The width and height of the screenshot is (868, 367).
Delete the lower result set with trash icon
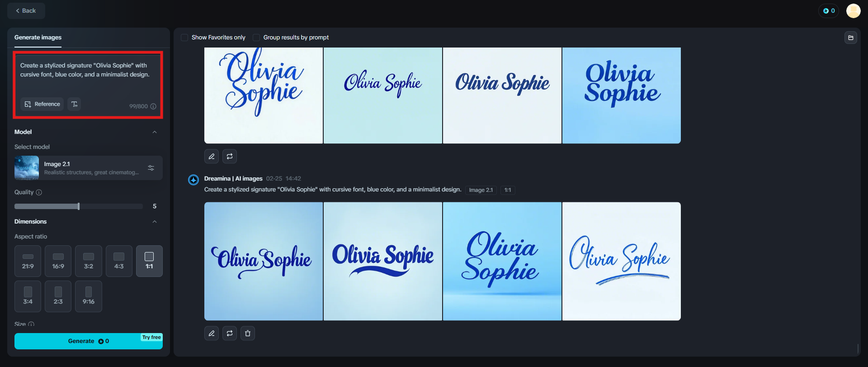[x=248, y=334]
